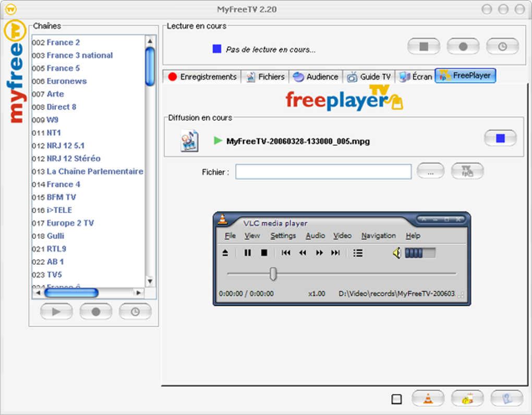Click the MyFreeTV-20060328-133000_005.mpg file name

[x=298, y=141]
